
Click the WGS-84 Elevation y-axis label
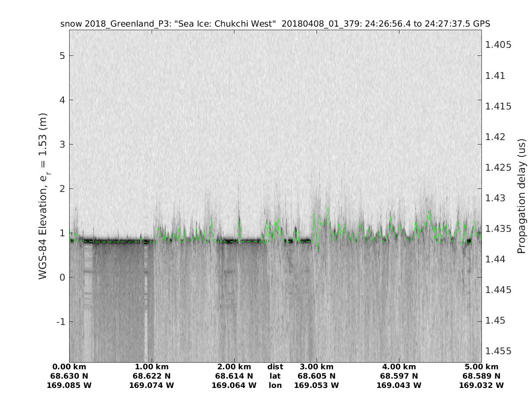pyautogui.click(x=43, y=196)
